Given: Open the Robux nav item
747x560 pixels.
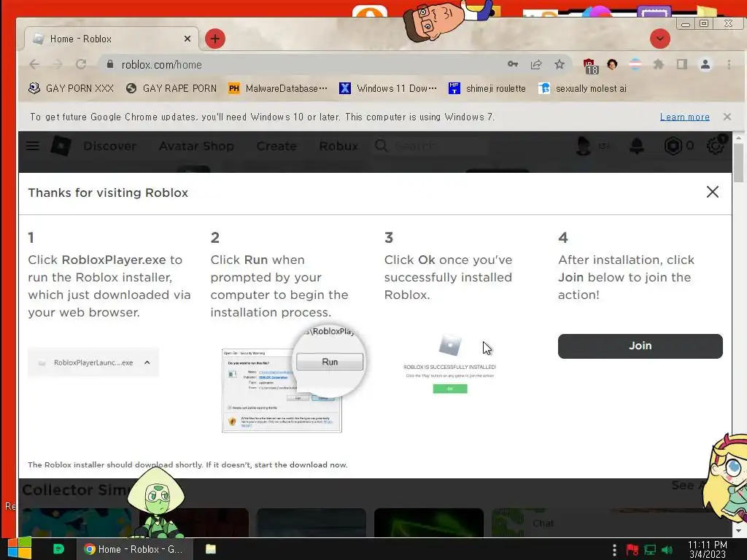Looking at the screenshot, I should coord(338,146).
